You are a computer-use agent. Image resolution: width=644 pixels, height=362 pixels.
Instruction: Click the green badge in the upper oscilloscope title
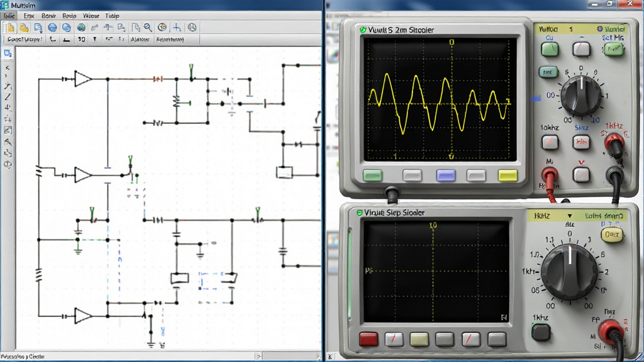[x=363, y=30]
